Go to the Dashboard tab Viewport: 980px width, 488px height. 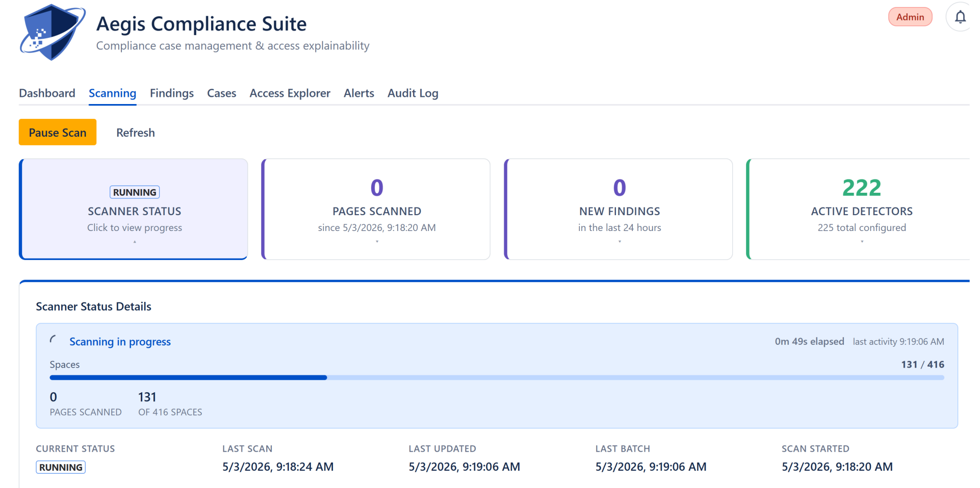coord(47,93)
